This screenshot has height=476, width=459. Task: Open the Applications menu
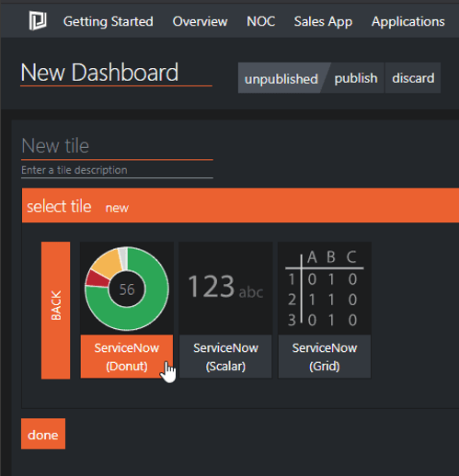[x=408, y=21]
